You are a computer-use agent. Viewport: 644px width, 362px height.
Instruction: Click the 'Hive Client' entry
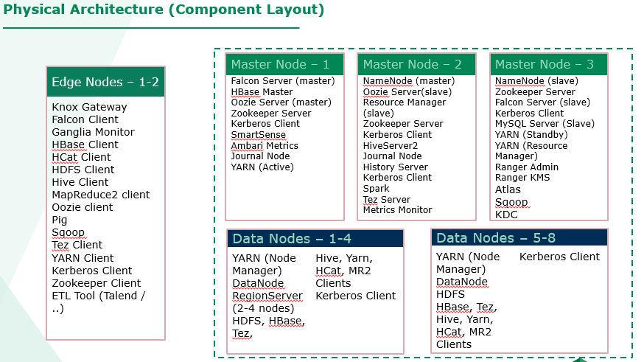[80, 182]
